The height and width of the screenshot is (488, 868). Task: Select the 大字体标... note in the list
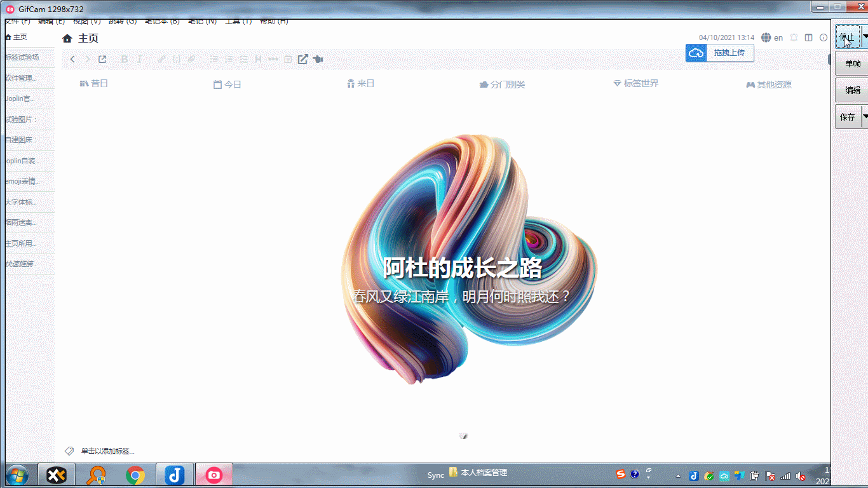(30, 202)
